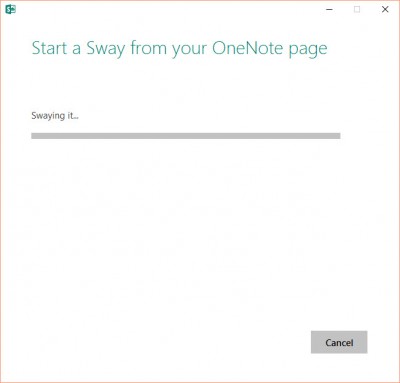Click the empty title bar area

pos(167,9)
